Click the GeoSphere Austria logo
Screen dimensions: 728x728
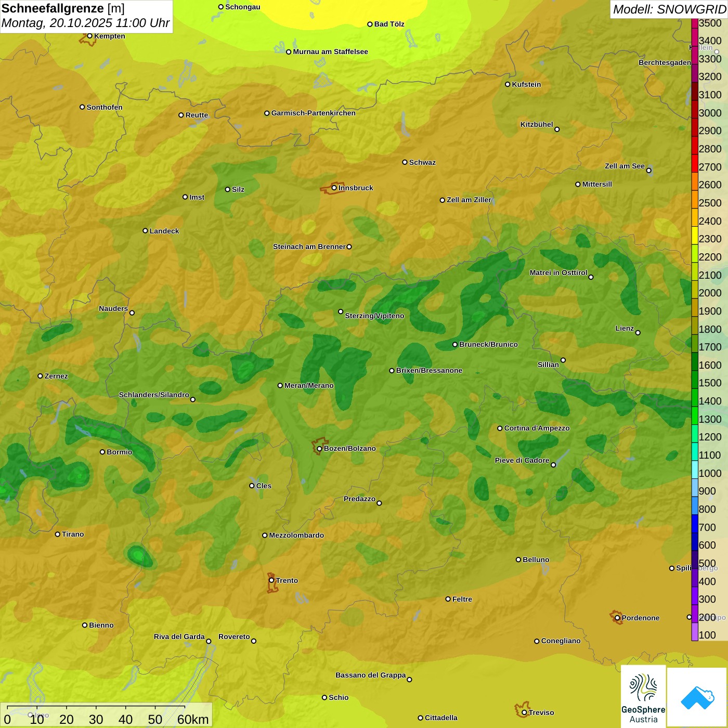pos(643,696)
